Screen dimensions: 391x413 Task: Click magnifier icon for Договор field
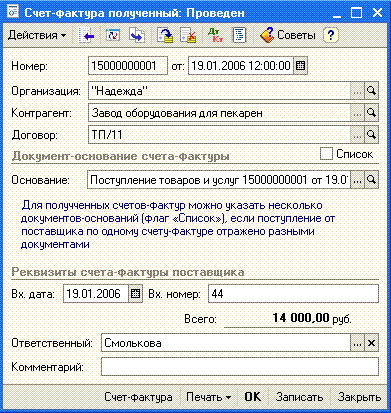click(371, 135)
